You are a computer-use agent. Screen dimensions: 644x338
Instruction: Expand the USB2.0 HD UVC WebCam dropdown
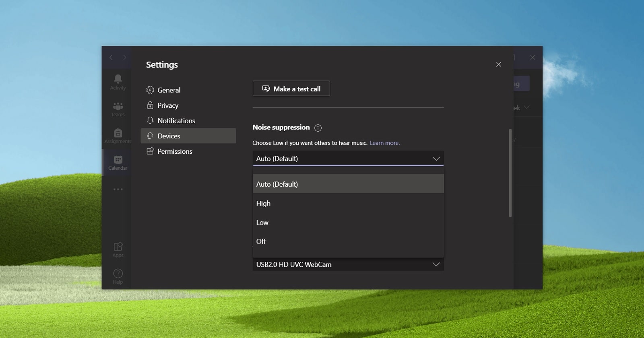348,264
